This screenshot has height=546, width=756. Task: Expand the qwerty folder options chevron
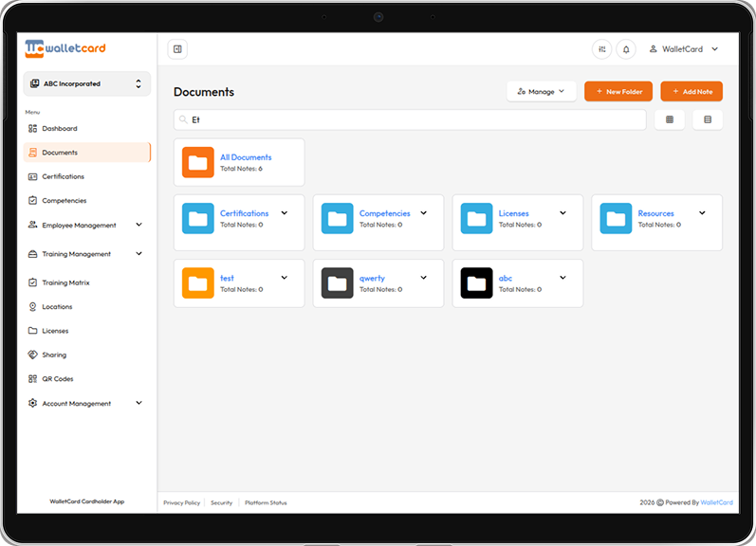click(423, 278)
